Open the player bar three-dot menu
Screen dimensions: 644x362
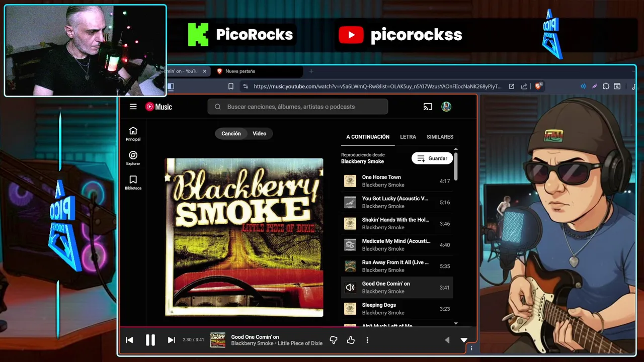[x=367, y=340]
